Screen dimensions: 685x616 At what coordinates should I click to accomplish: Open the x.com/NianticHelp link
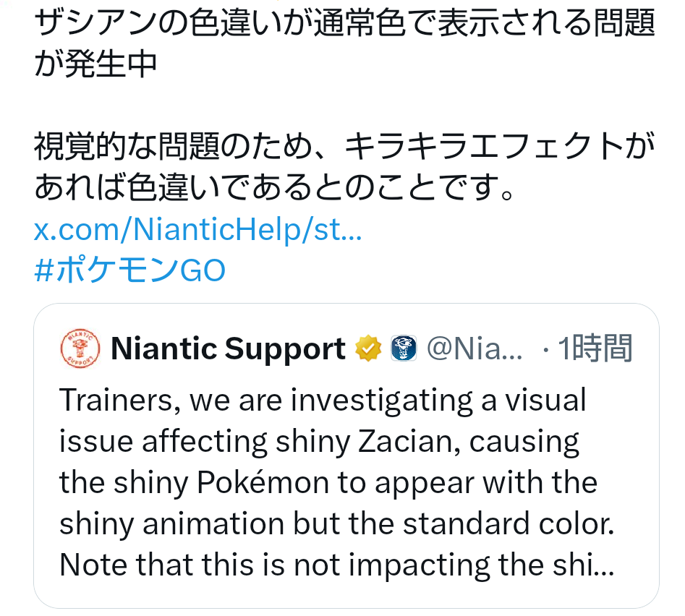coord(197,231)
